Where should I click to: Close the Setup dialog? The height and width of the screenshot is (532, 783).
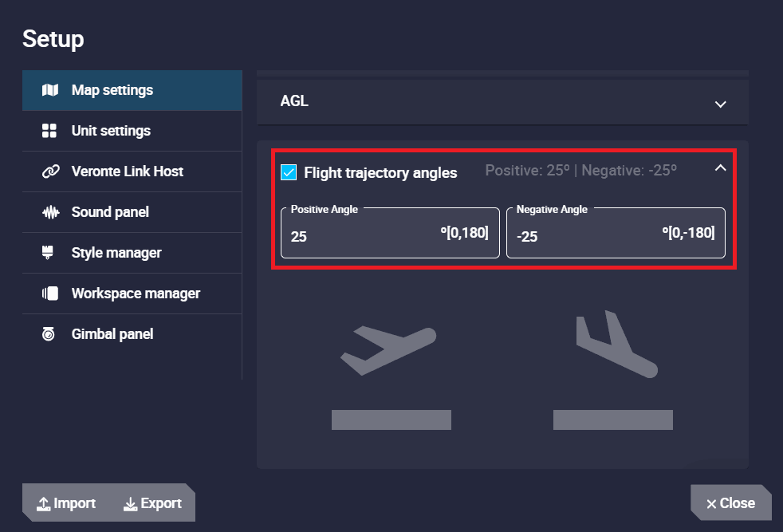click(x=730, y=502)
